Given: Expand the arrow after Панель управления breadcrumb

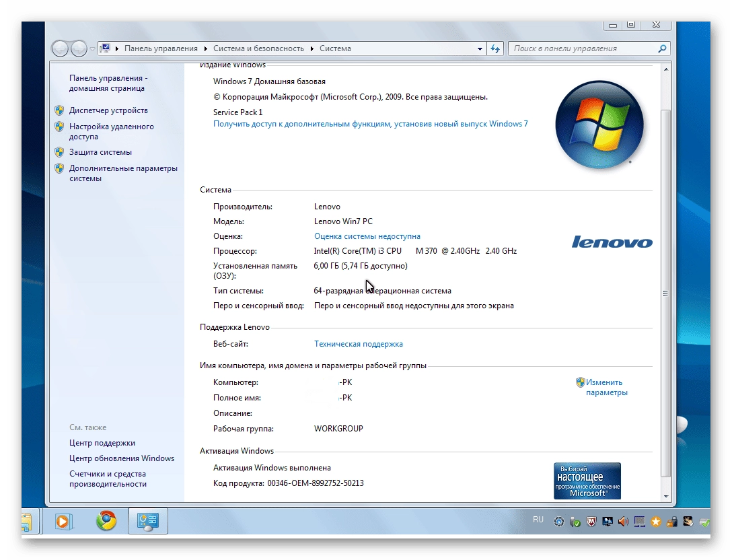Looking at the screenshot, I should [205, 48].
